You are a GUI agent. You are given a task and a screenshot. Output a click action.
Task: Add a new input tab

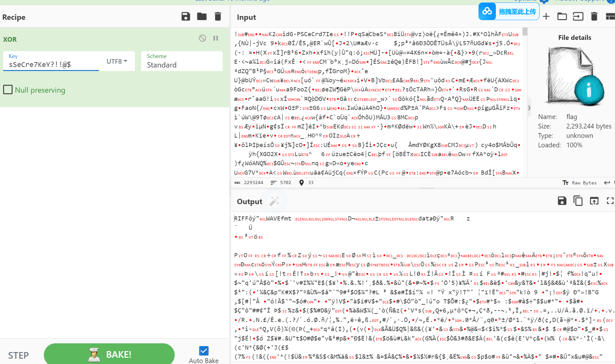coord(546,17)
